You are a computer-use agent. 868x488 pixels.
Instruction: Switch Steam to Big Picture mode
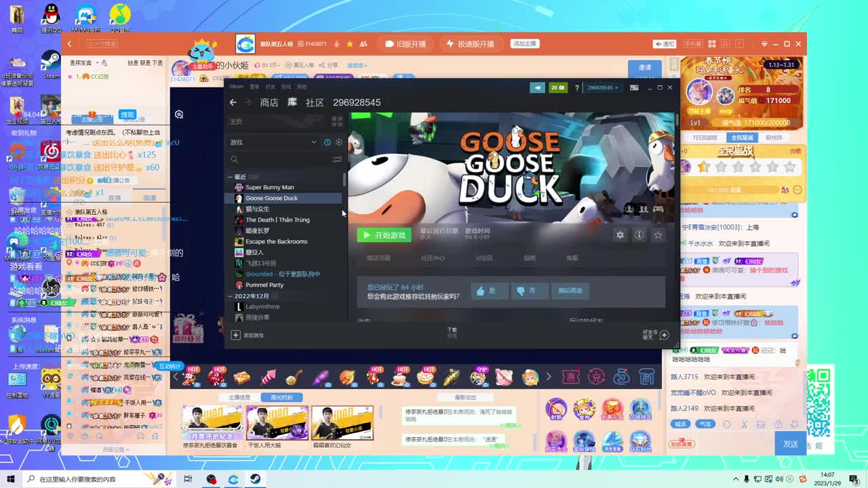tap(634, 87)
